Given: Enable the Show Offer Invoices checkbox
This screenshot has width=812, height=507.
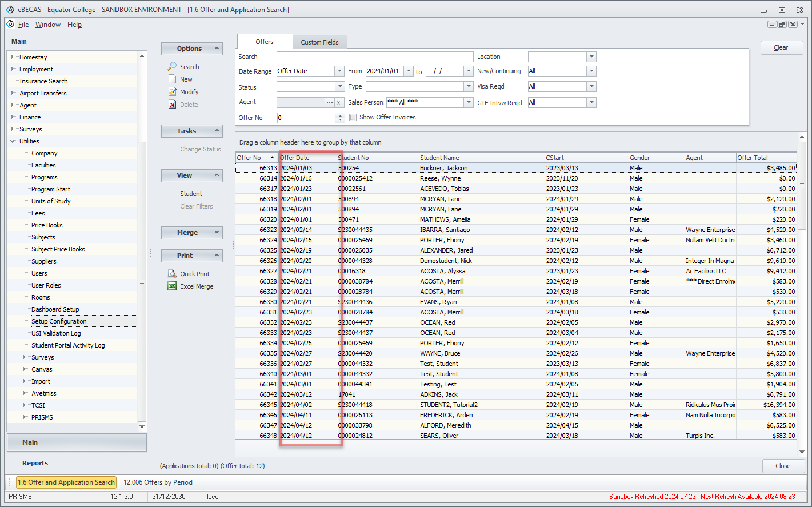Looking at the screenshot, I should pyautogui.click(x=353, y=118).
